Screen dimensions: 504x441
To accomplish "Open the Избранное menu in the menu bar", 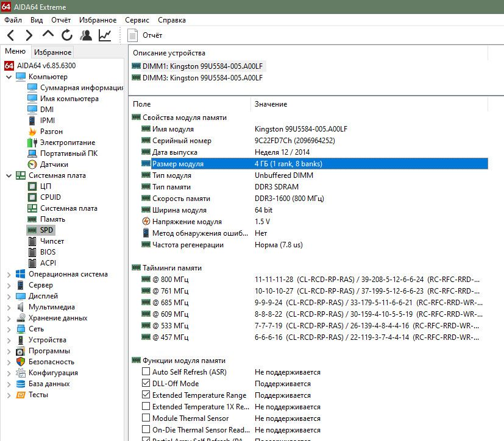I will point(98,20).
